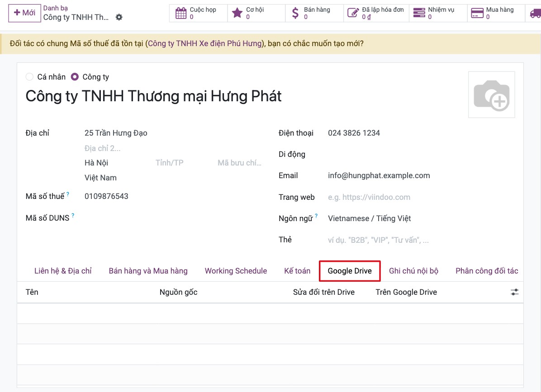
Task: Switch to the Ghi chú nội bộ tab
Action: tap(414, 271)
